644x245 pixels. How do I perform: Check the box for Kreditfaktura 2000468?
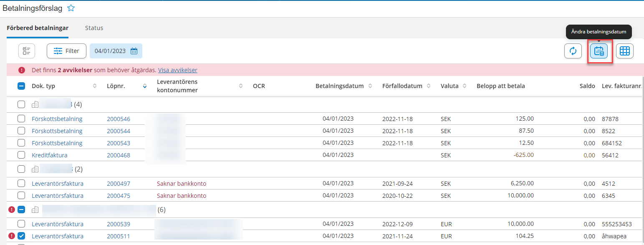21,155
